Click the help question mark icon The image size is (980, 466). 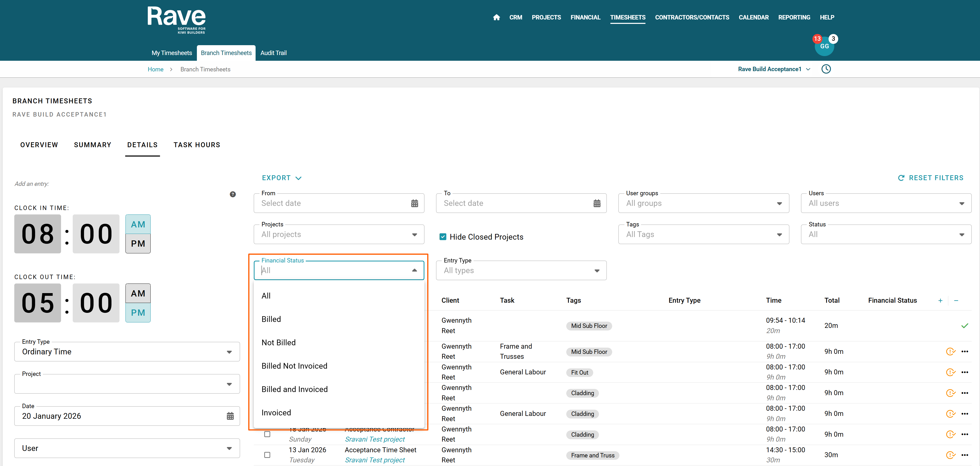click(233, 194)
